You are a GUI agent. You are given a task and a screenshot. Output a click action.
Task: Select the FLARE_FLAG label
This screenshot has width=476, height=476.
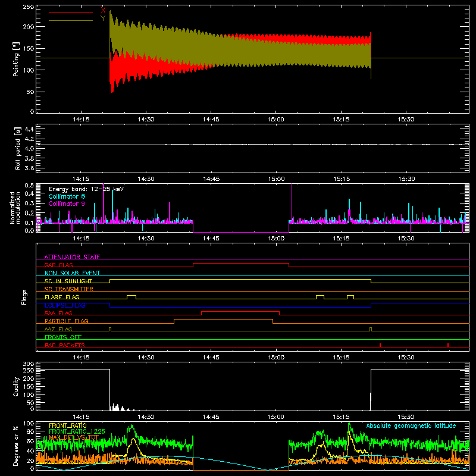(x=62, y=297)
